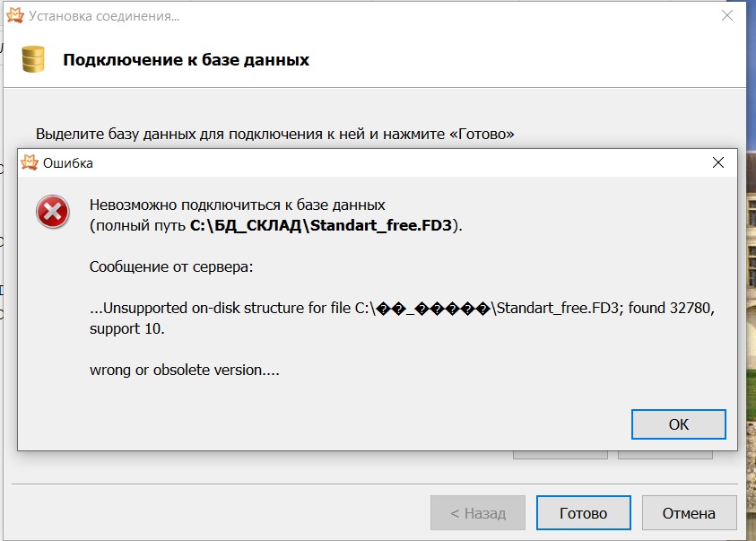Click the 'Сообщение от сервера:' text
Viewport: 756px width, 541px height.
point(171,266)
